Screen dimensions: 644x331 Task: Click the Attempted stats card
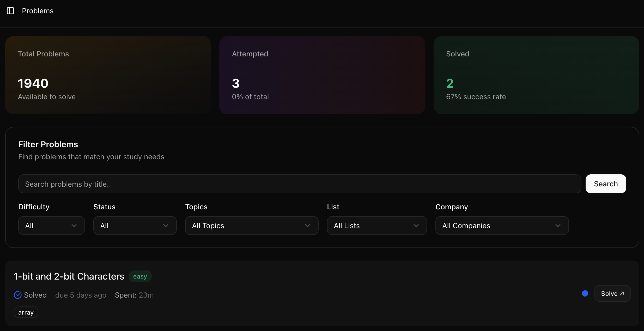click(322, 75)
